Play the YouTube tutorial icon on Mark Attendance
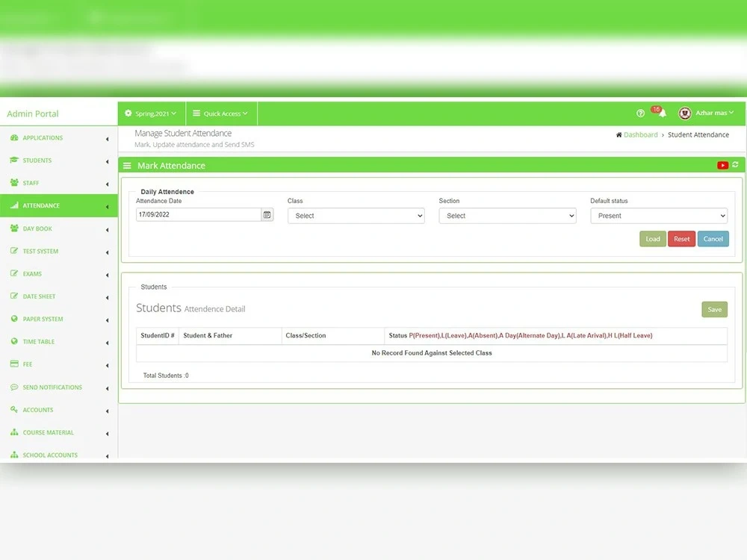 coord(722,165)
